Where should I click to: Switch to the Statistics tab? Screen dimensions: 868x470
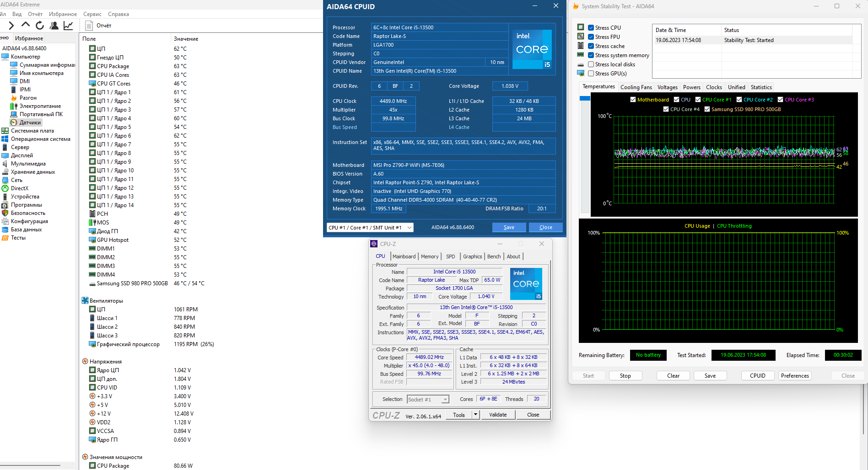761,87
